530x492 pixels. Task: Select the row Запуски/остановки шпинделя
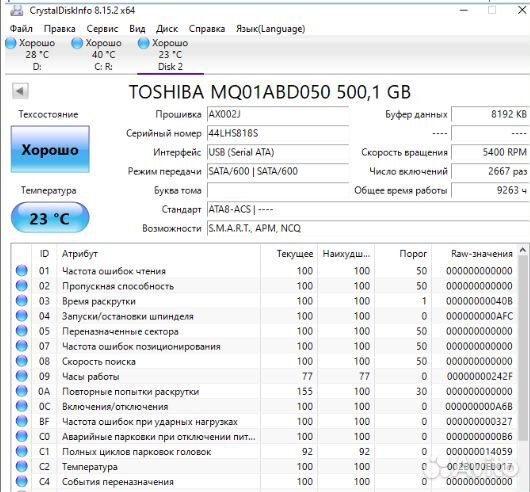pyautogui.click(x=264, y=316)
